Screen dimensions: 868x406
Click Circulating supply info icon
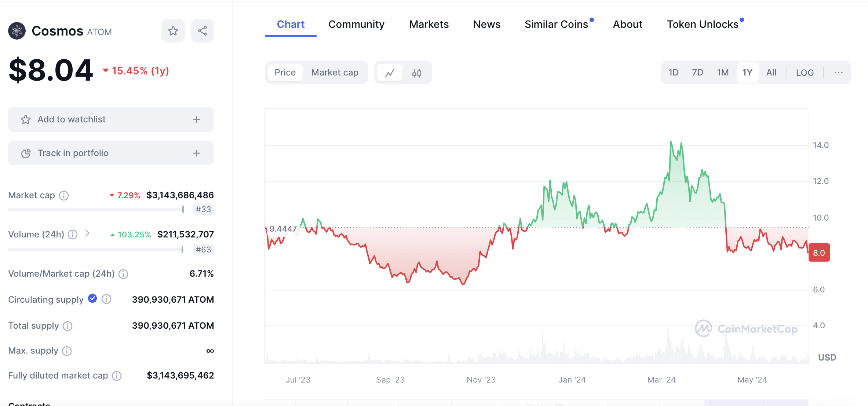(106, 299)
